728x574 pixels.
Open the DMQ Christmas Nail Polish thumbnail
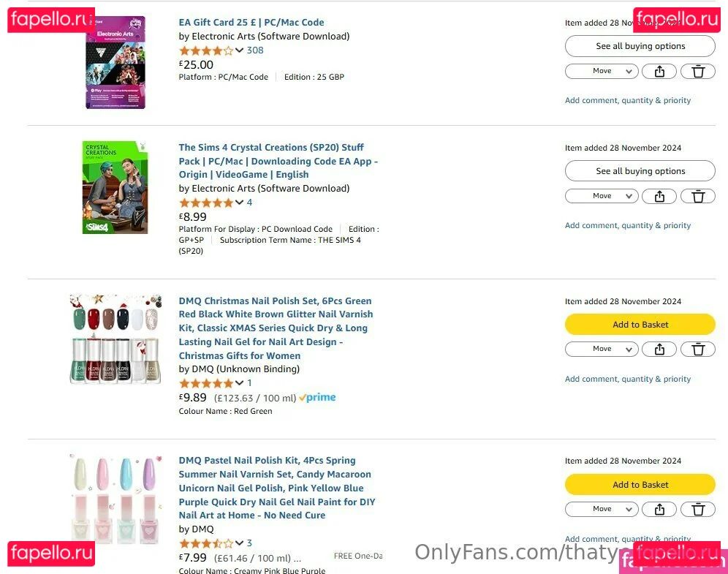click(x=115, y=339)
